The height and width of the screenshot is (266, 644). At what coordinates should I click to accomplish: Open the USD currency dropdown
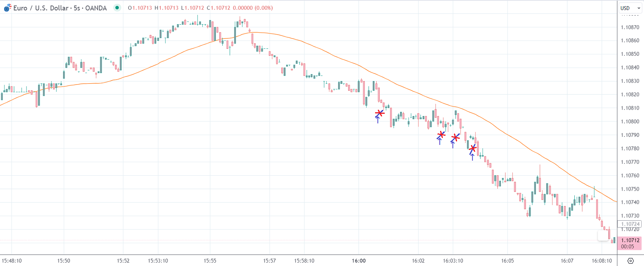click(630, 8)
